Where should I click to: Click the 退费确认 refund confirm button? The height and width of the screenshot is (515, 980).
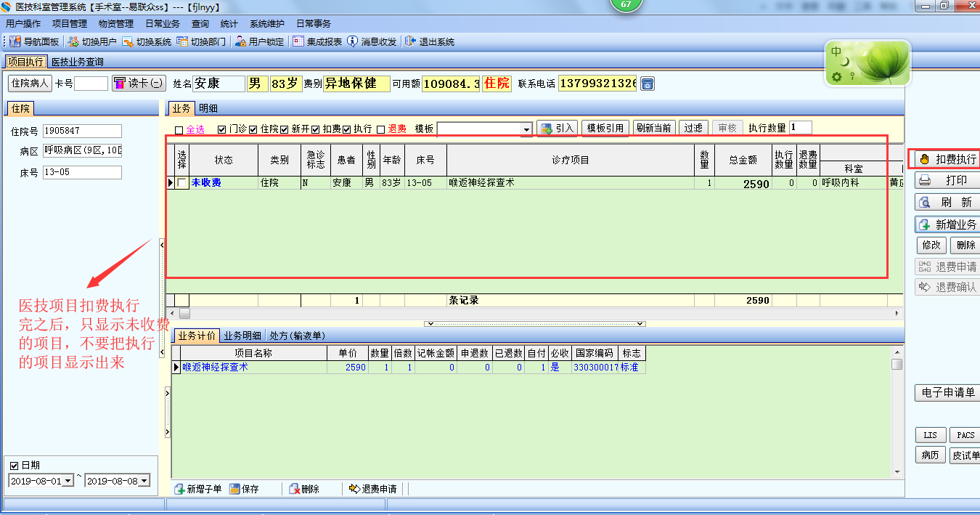pyautogui.click(x=947, y=287)
